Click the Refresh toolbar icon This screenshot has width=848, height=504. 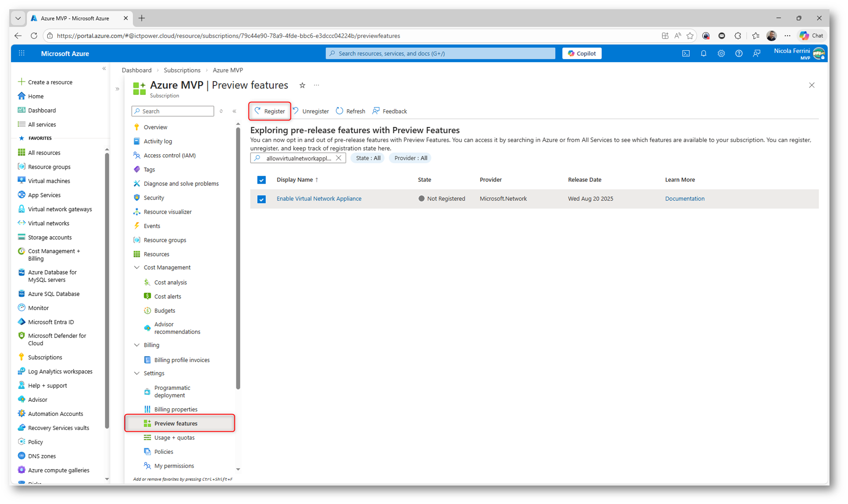340,111
